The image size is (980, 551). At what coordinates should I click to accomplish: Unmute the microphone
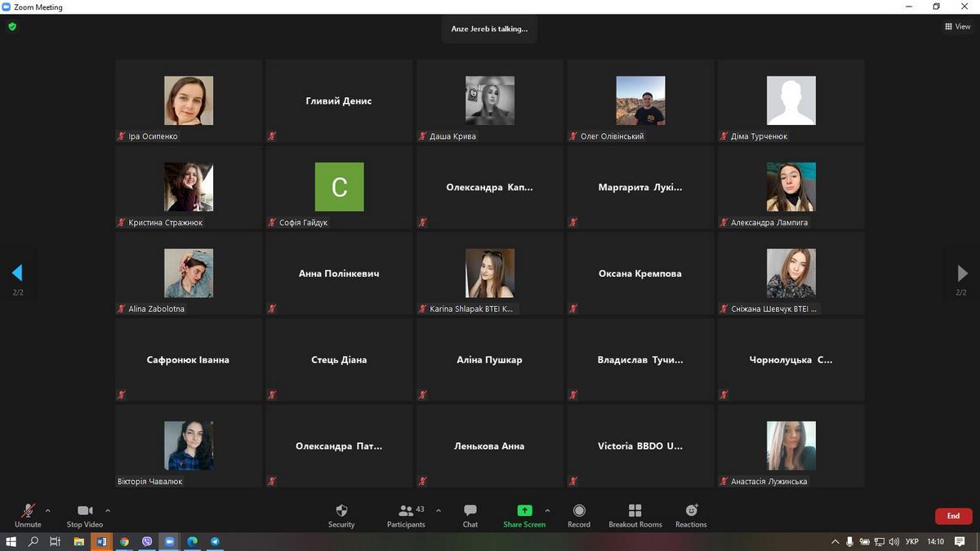tap(28, 515)
